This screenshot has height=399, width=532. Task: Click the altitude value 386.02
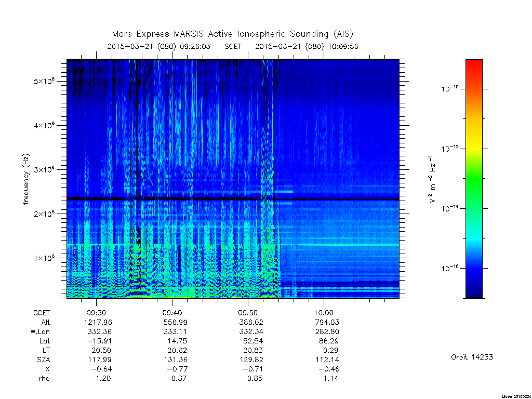[x=251, y=322]
